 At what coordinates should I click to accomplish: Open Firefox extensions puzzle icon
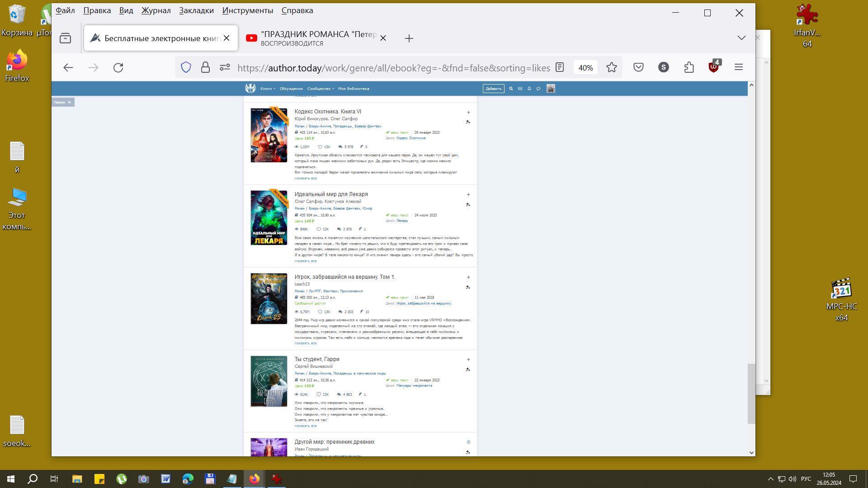(689, 67)
